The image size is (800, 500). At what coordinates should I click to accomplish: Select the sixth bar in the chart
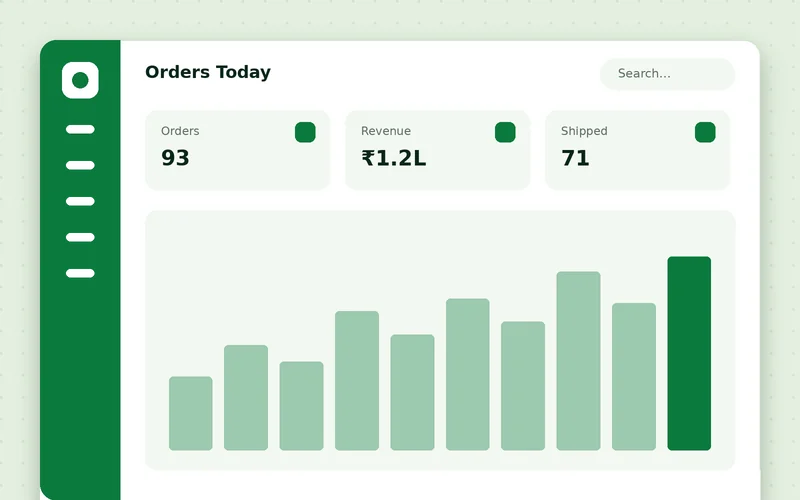click(x=468, y=374)
